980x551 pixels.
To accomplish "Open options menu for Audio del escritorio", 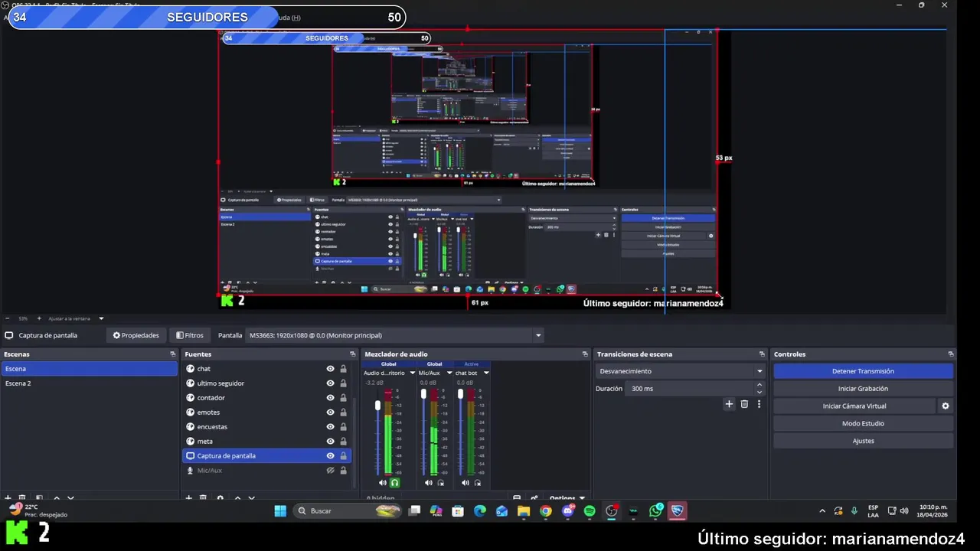I will (x=412, y=373).
